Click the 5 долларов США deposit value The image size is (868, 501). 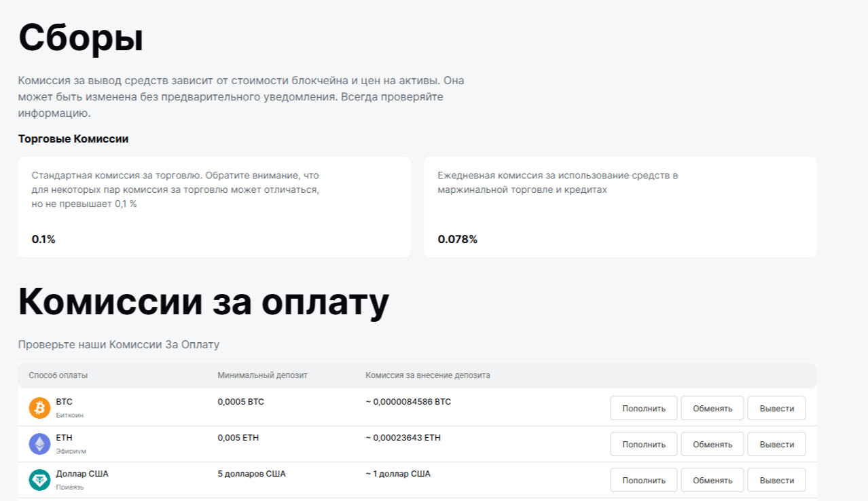pyautogui.click(x=251, y=474)
